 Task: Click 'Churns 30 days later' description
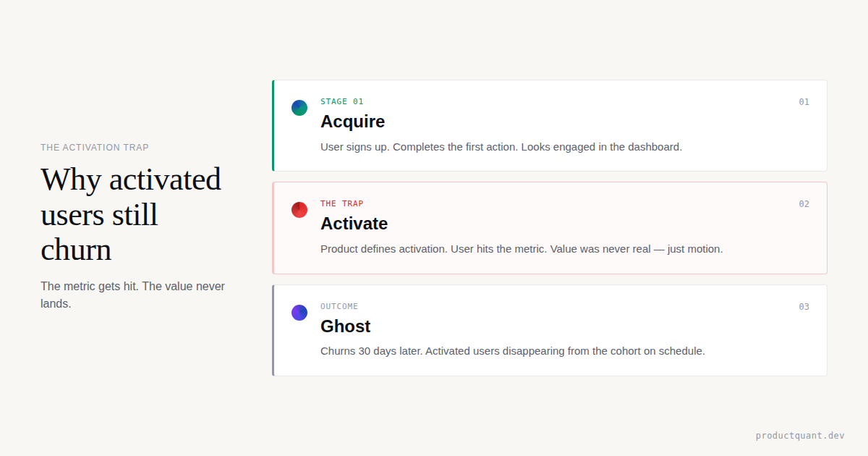pos(512,351)
